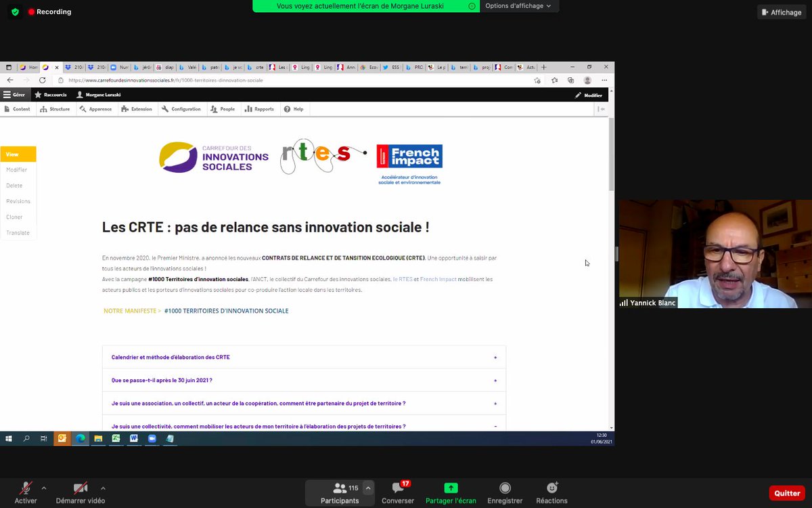Collapse the admin toolbar orientation arrow

(x=602, y=109)
